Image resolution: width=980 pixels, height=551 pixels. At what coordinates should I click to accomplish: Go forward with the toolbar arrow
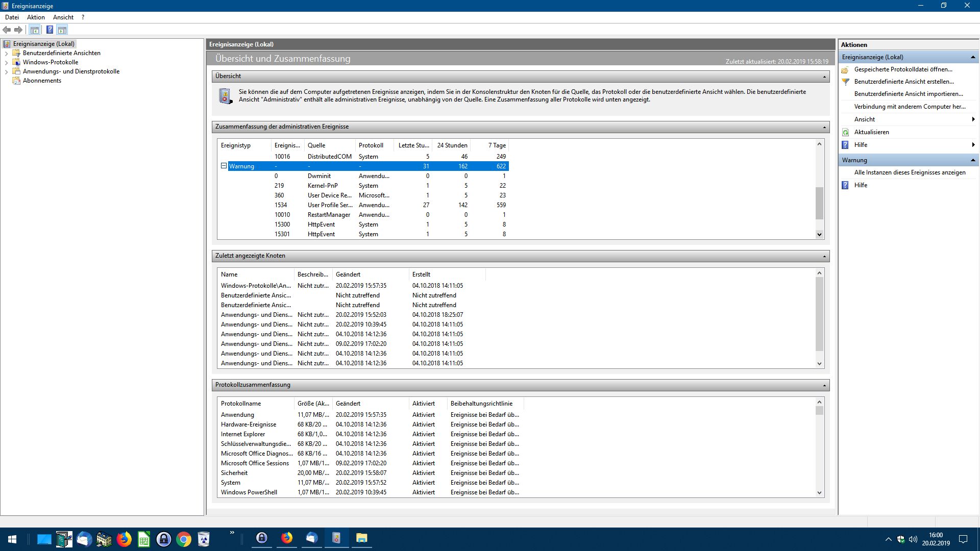(18, 30)
